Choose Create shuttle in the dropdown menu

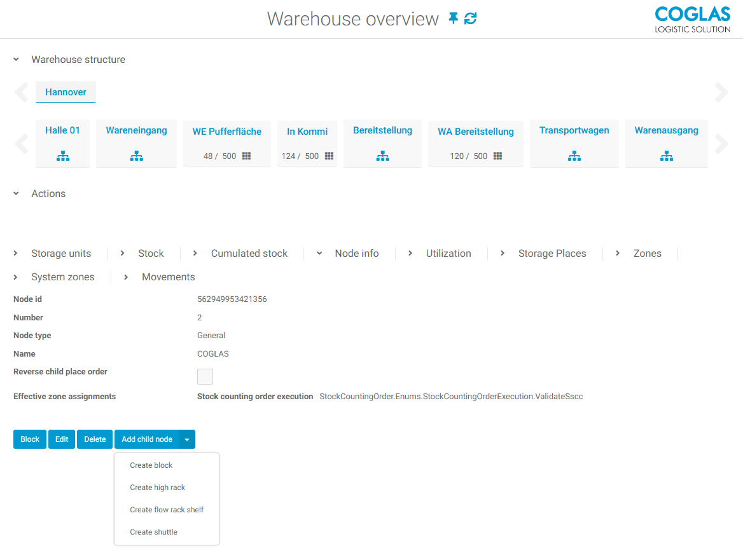click(x=153, y=532)
